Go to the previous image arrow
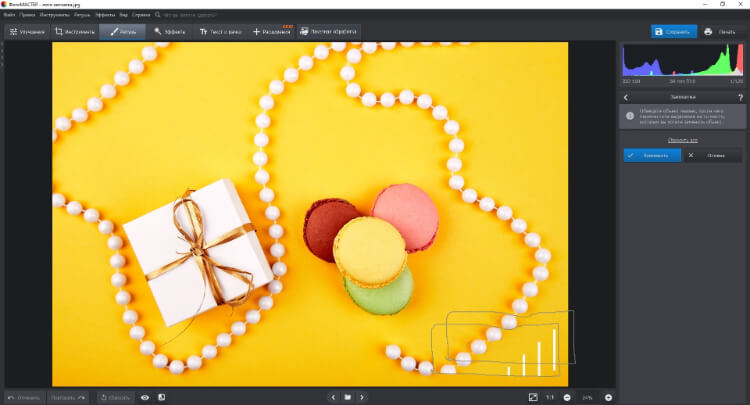 pyautogui.click(x=333, y=397)
